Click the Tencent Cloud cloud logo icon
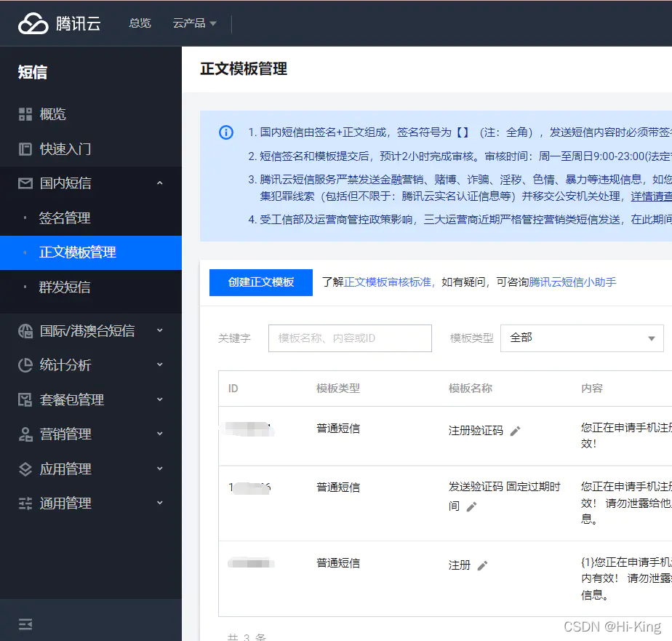This screenshot has height=641, width=672. coord(31,22)
